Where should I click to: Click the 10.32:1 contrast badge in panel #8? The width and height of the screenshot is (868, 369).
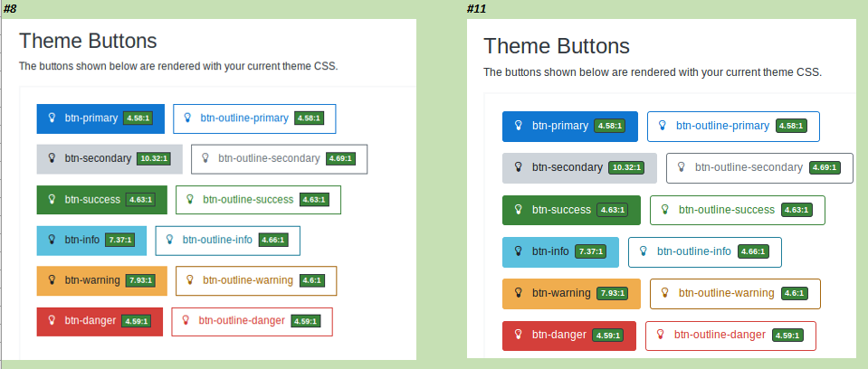[x=153, y=159]
